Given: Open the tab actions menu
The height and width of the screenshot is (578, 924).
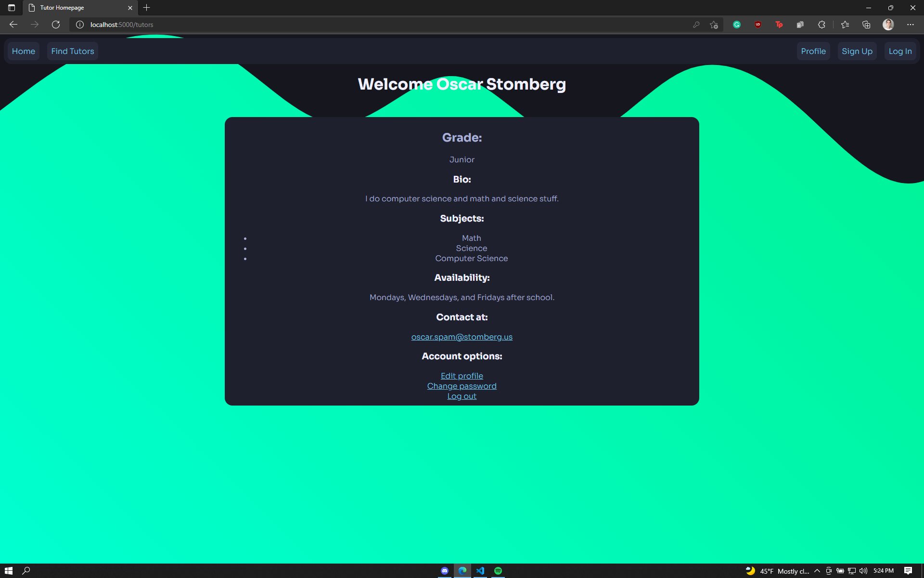Looking at the screenshot, I should (12, 8).
